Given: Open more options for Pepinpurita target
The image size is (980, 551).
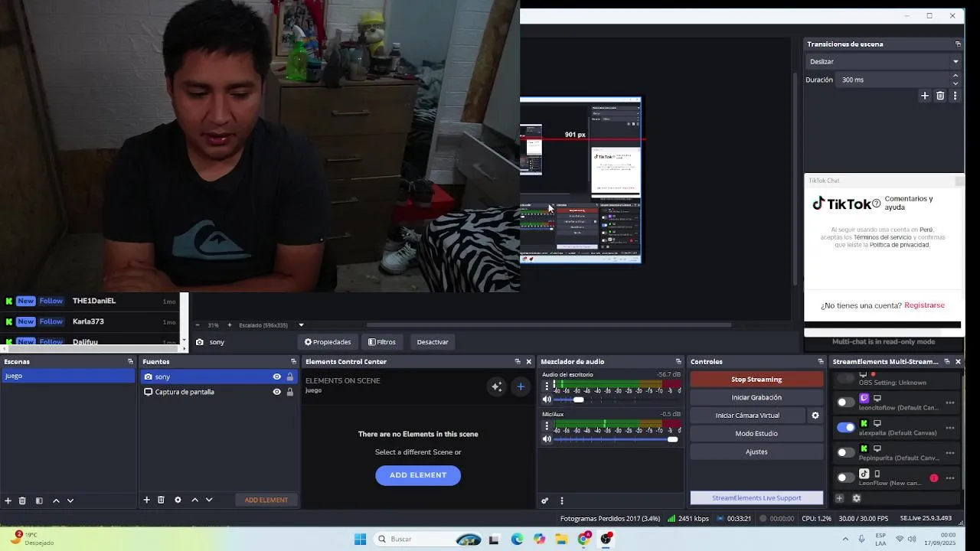Looking at the screenshot, I should point(950,453).
